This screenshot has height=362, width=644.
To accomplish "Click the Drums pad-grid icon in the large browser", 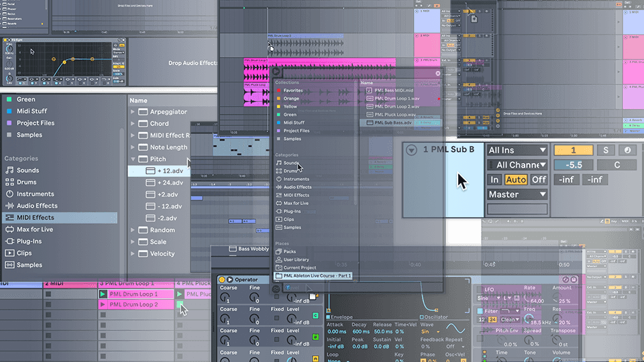I will click(x=9, y=182).
